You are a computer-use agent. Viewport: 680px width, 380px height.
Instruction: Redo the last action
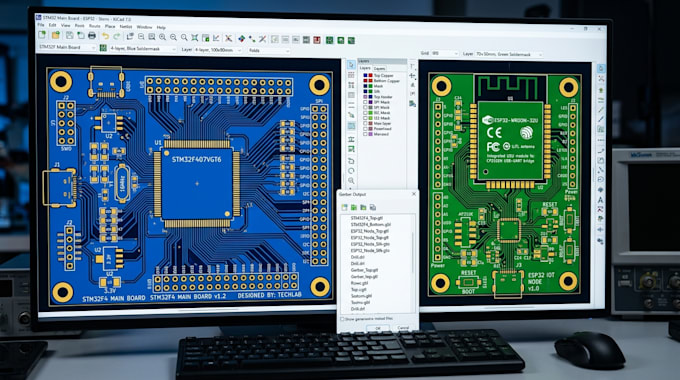(x=116, y=36)
